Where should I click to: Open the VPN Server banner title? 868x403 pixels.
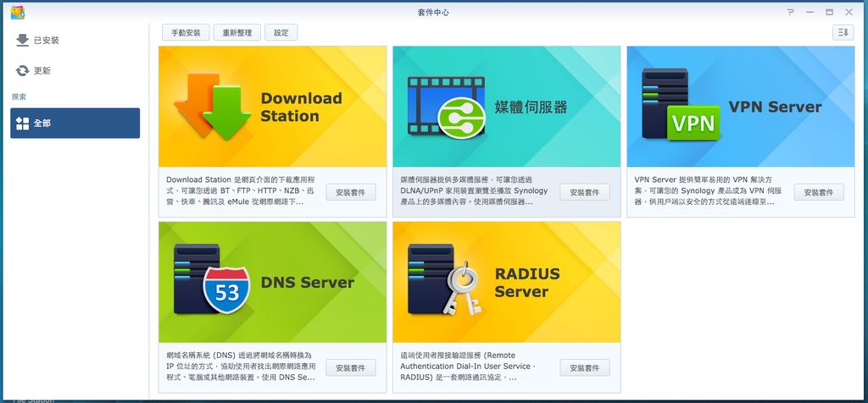(x=775, y=107)
